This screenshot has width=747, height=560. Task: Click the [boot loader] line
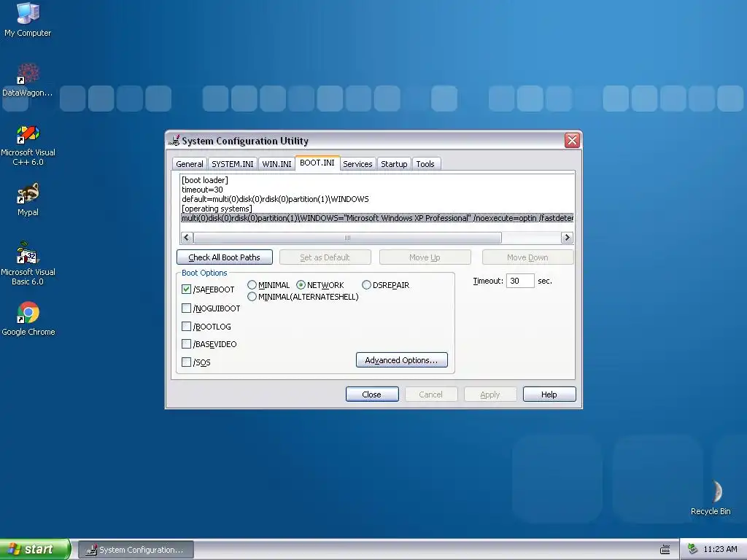[x=205, y=180]
